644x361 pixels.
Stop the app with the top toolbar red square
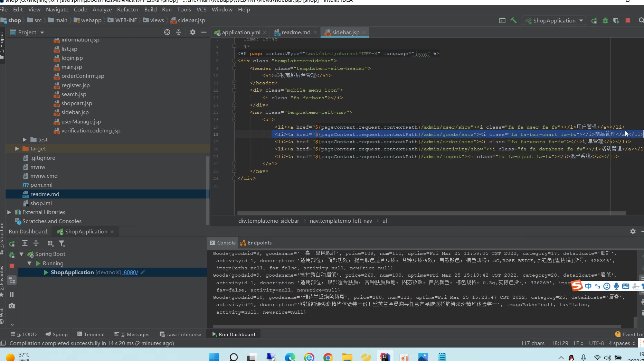(628, 20)
